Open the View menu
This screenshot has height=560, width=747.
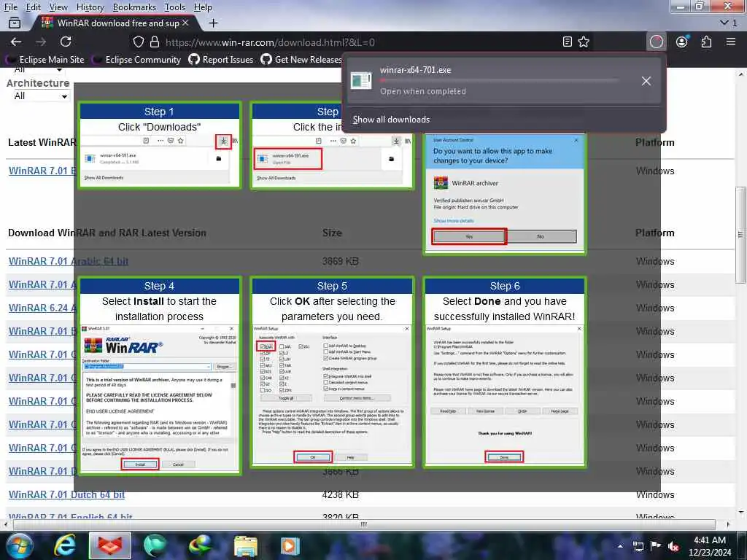click(x=58, y=7)
